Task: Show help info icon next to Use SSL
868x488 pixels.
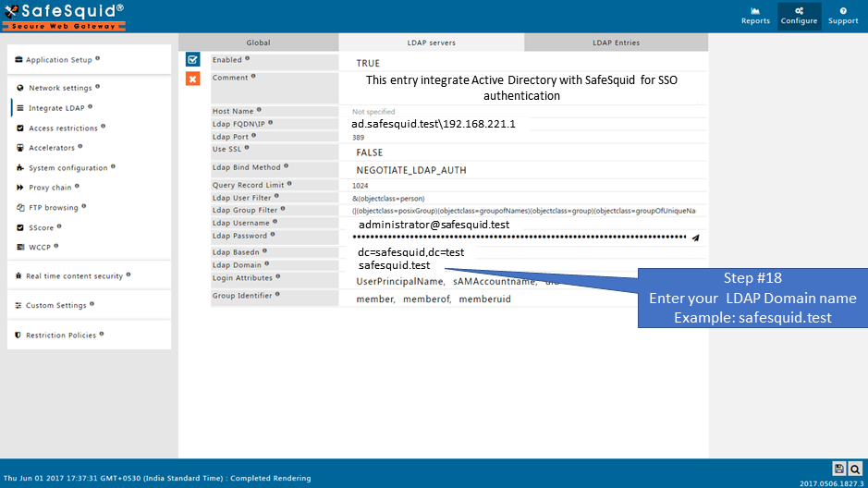Action: click(247, 148)
